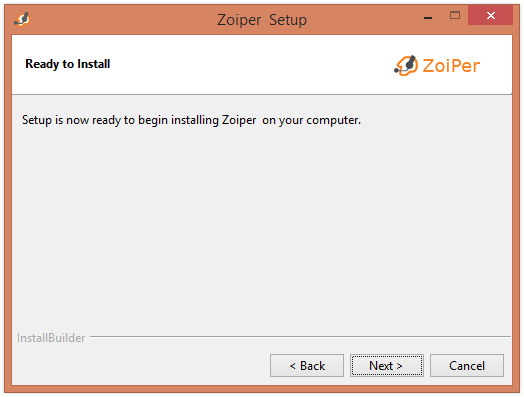Select the 'Ready to Install' heading
The image size is (524, 397).
(x=68, y=64)
